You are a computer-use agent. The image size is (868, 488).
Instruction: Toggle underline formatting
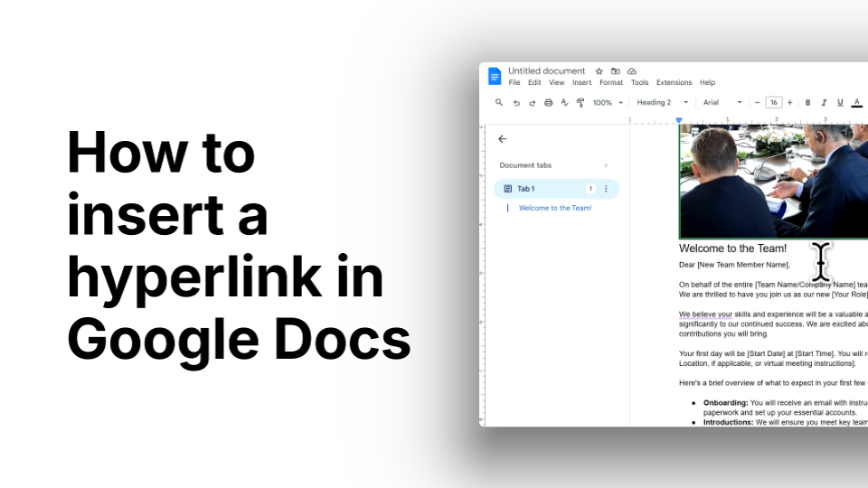pyautogui.click(x=840, y=102)
